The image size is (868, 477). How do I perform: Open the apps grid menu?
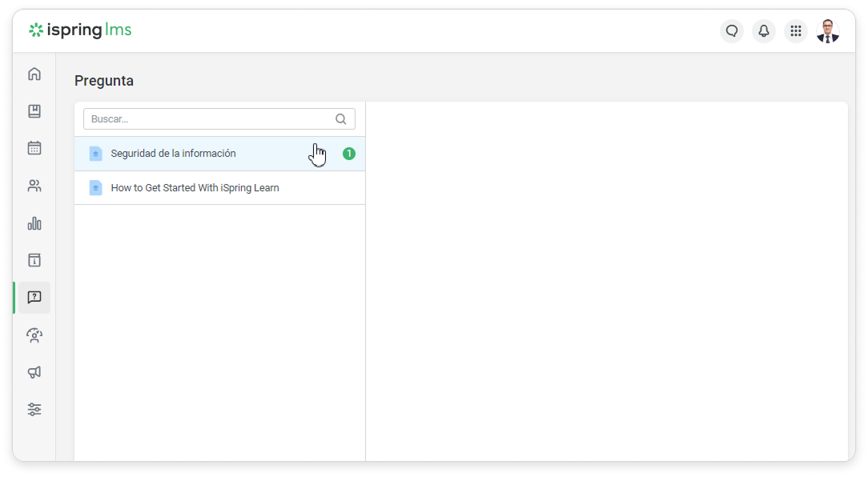[x=795, y=31]
